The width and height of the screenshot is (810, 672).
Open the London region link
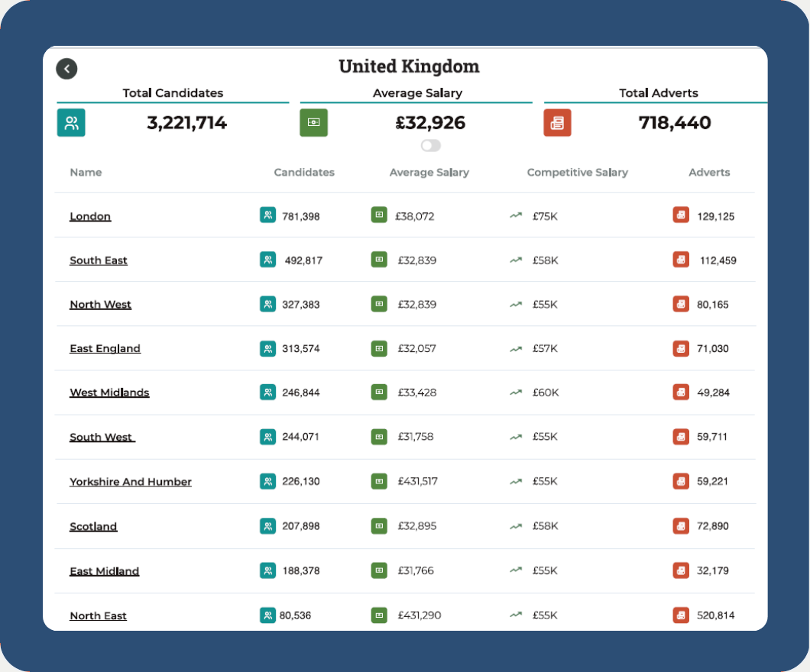[90, 216]
